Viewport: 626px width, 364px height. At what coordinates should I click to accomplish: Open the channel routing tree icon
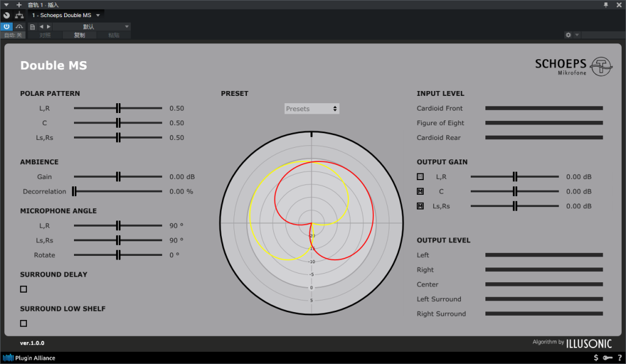[x=19, y=15]
